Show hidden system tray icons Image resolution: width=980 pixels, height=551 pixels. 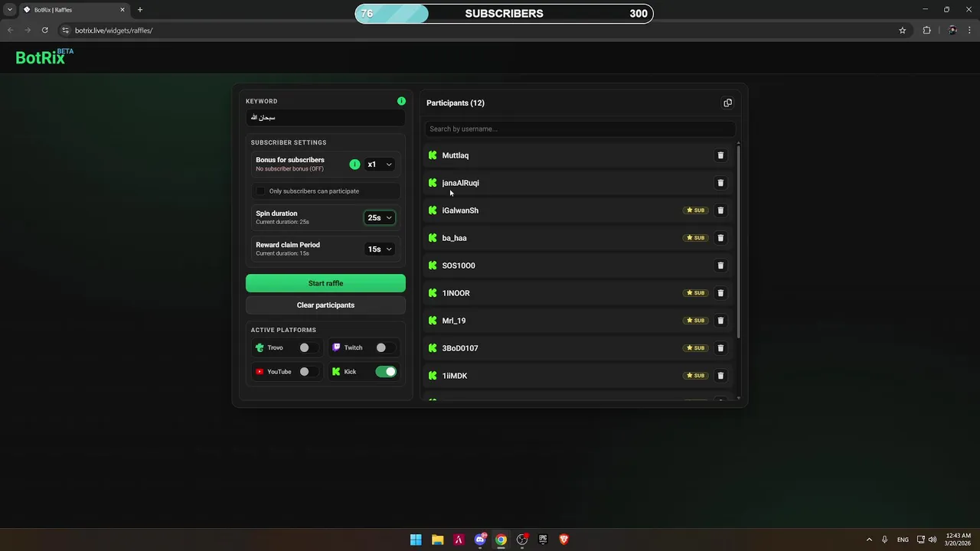(869, 540)
